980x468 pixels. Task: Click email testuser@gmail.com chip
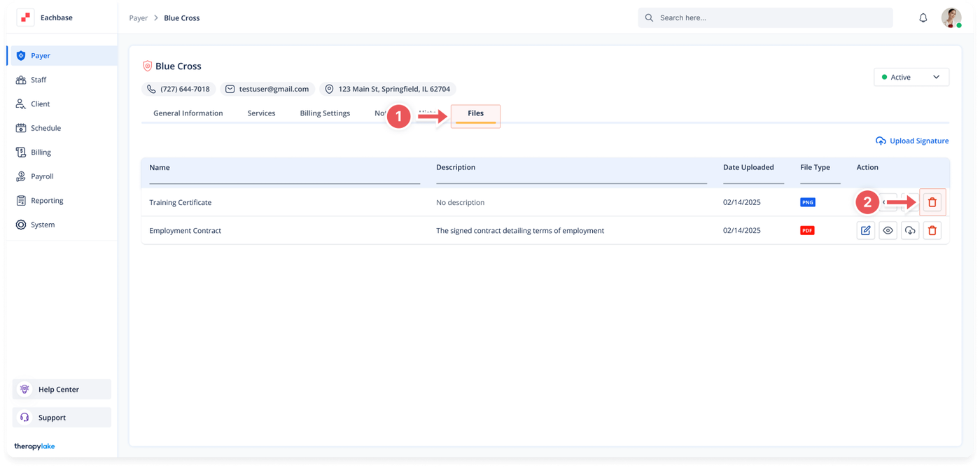267,89
